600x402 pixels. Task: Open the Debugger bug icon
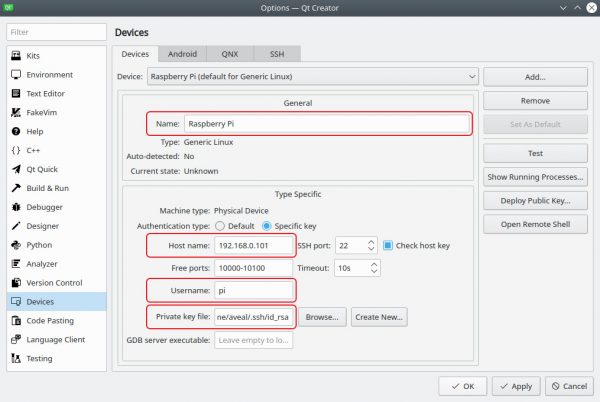pyautogui.click(x=16, y=207)
